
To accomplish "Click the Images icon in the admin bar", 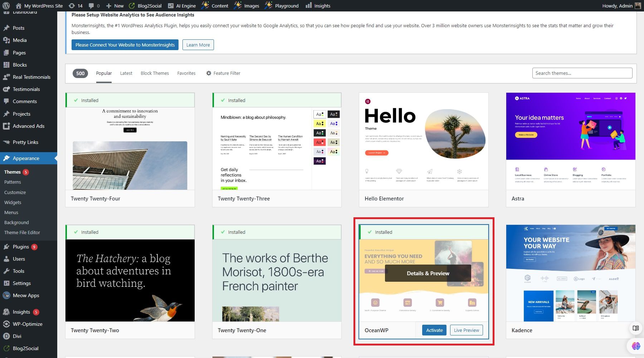I will pos(237,5).
